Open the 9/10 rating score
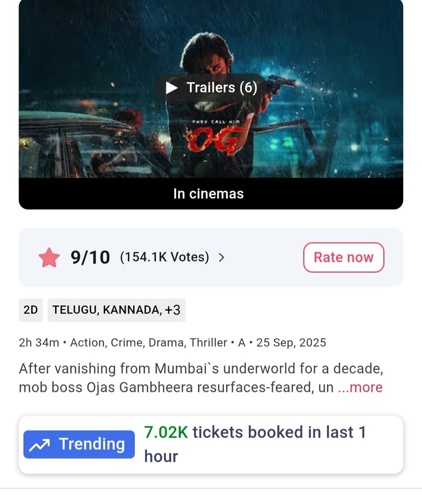 90,257
